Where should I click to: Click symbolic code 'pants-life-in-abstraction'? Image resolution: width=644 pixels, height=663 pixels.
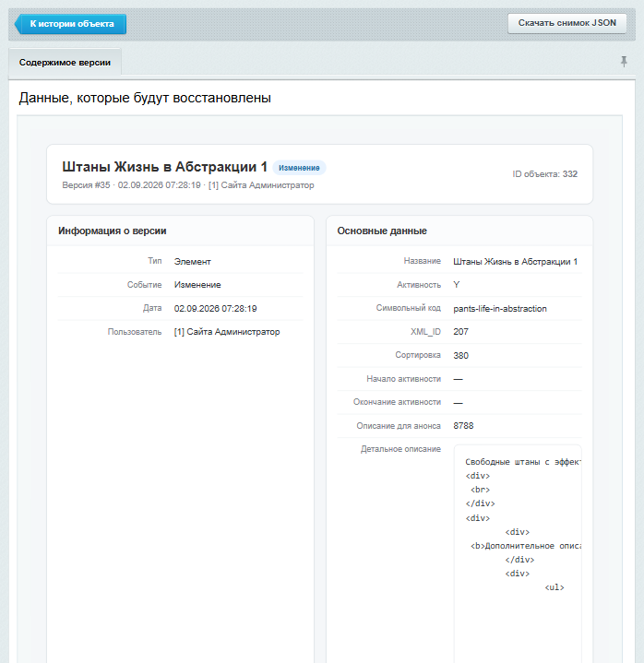[500, 309]
